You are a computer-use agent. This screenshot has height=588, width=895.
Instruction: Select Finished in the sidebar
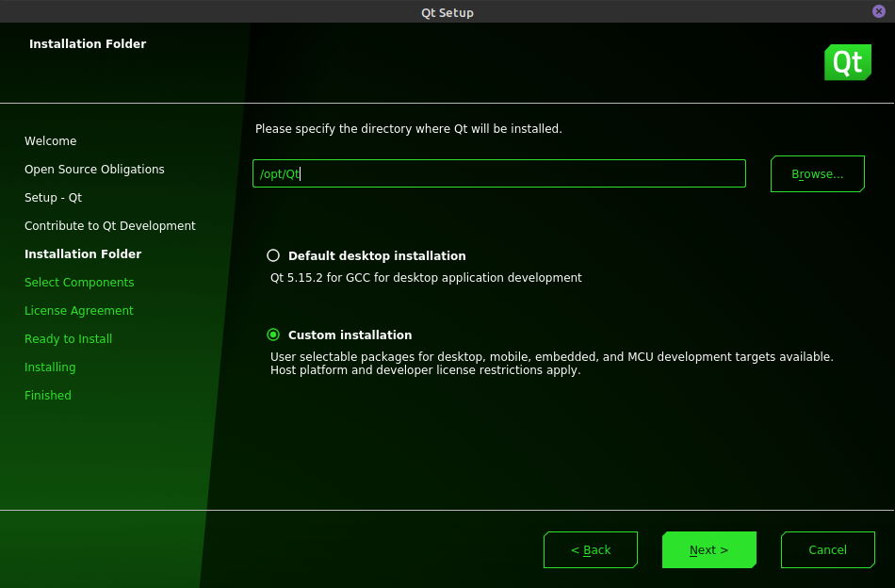pos(48,396)
